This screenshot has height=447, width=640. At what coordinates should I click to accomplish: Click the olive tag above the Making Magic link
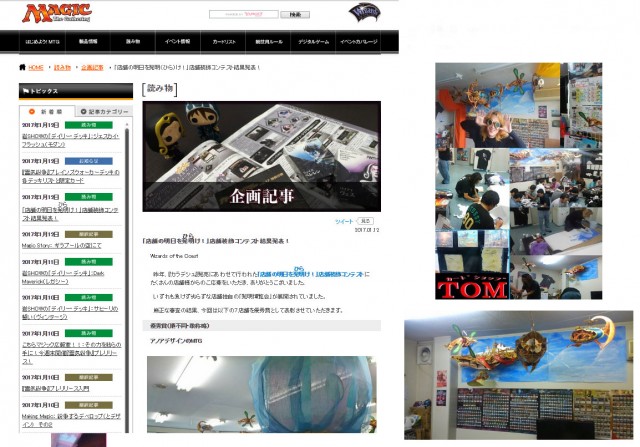[x=89, y=405]
